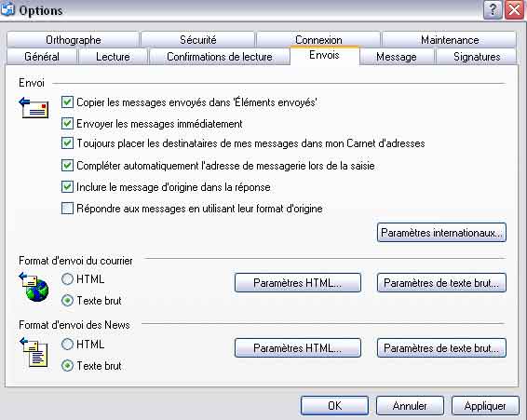This screenshot has height=420, width=527.
Task: Select HTML radio for mail format
Action: 68,278
